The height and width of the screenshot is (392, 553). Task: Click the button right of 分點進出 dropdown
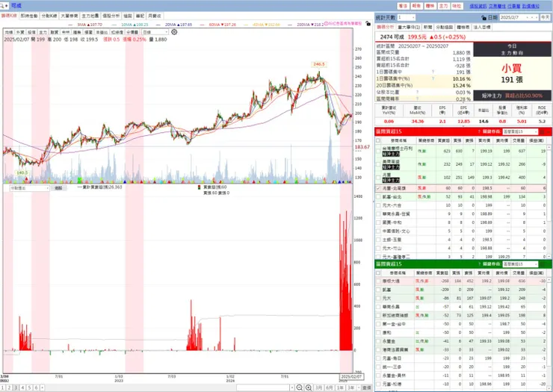(x=58, y=188)
